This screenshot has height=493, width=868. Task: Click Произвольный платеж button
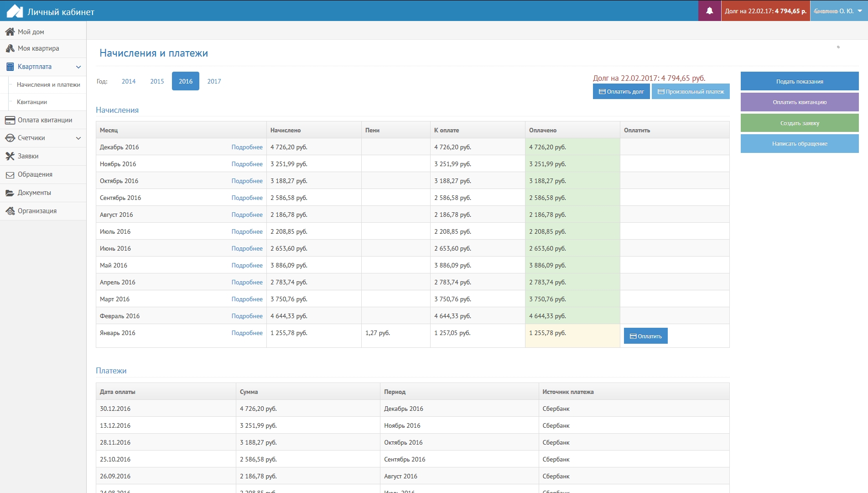point(691,92)
